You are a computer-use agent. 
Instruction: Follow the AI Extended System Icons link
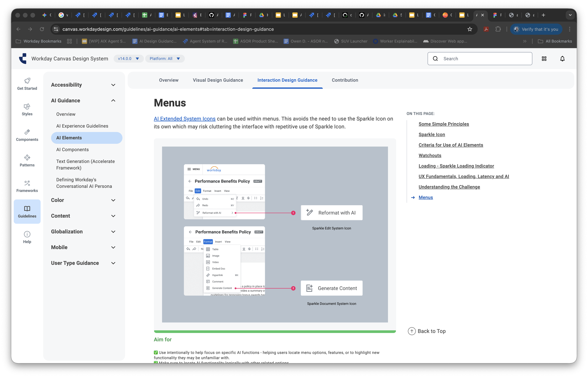pyautogui.click(x=185, y=119)
